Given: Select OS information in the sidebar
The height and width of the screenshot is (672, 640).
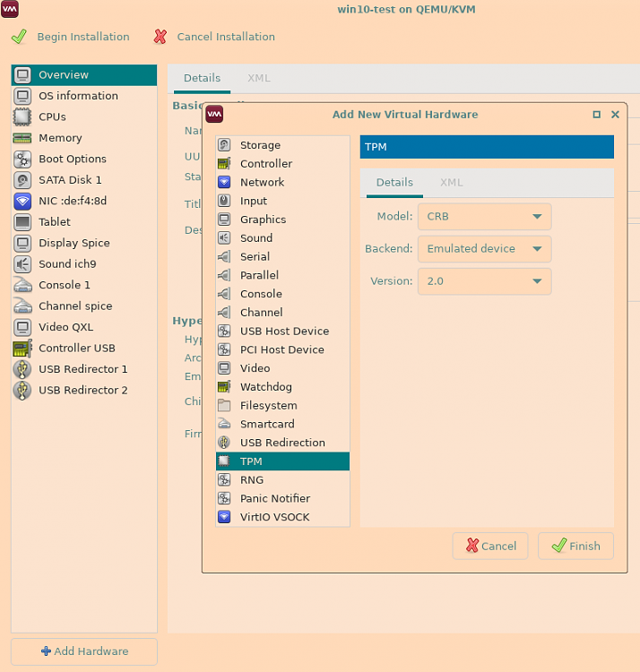Looking at the screenshot, I should coord(84,96).
